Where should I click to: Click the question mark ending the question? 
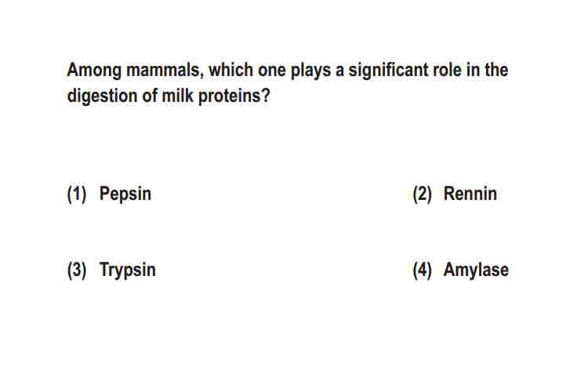(266, 96)
